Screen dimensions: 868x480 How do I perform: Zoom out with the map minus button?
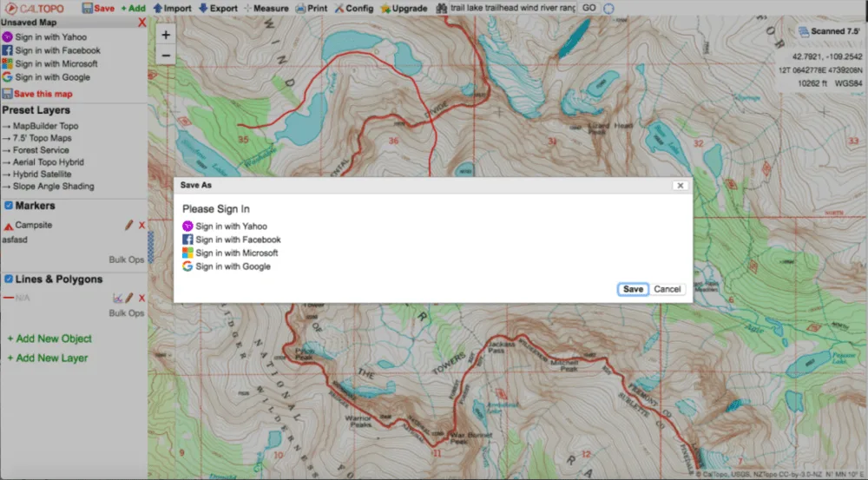(x=166, y=56)
